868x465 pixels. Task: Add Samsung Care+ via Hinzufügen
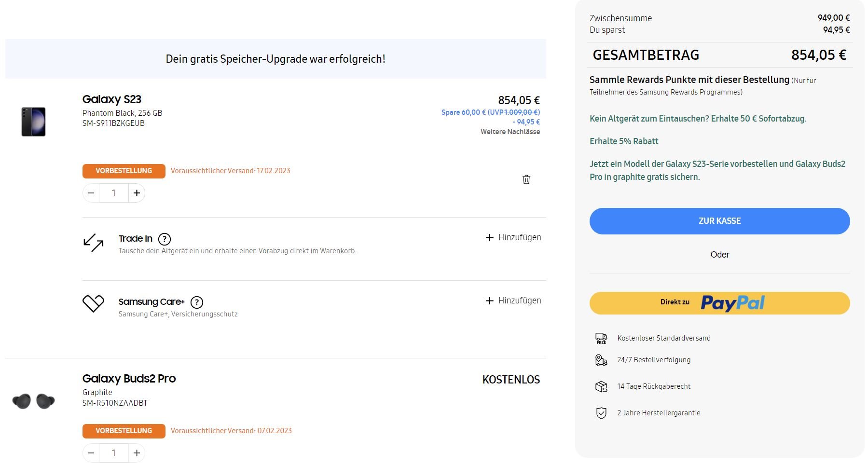click(513, 301)
